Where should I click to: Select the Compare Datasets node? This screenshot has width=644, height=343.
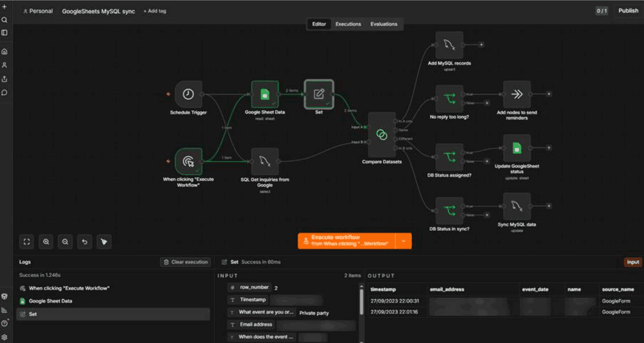[382, 134]
